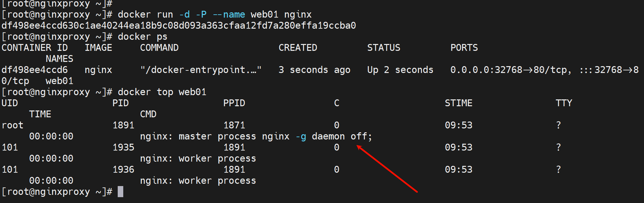Screen dimensions: 644x203
Task: Click the PID value 1935
Action: (x=123, y=147)
